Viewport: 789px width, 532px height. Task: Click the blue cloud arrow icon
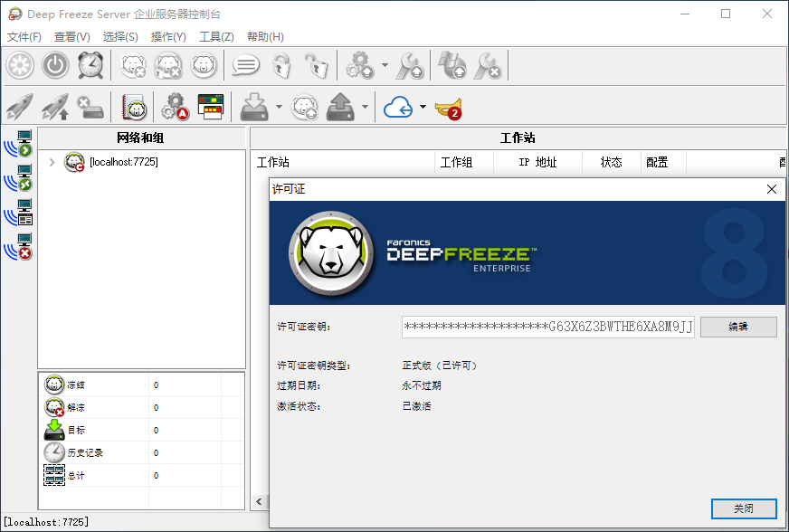pyautogui.click(x=398, y=107)
